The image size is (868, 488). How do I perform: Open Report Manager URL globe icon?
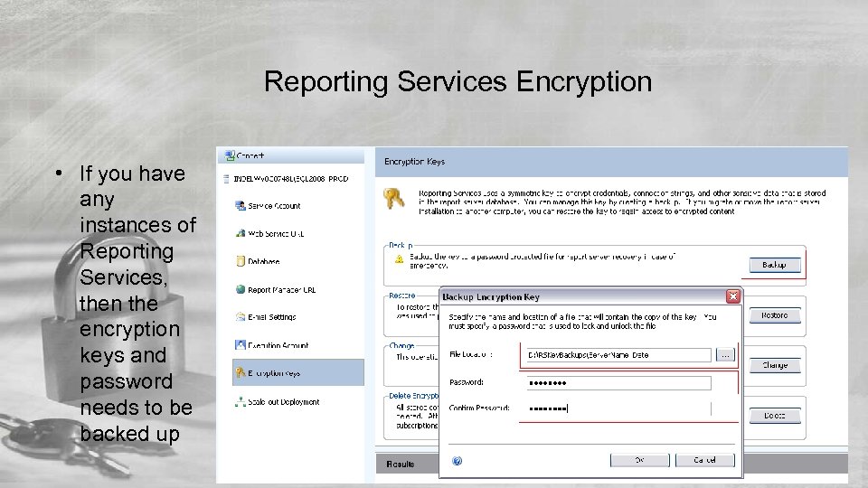[241, 289]
